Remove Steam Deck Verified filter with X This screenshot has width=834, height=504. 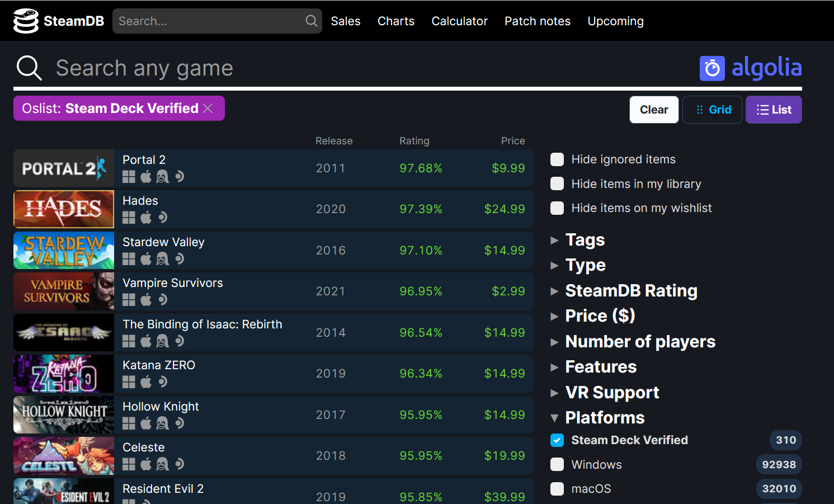click(x=208, y=109)
